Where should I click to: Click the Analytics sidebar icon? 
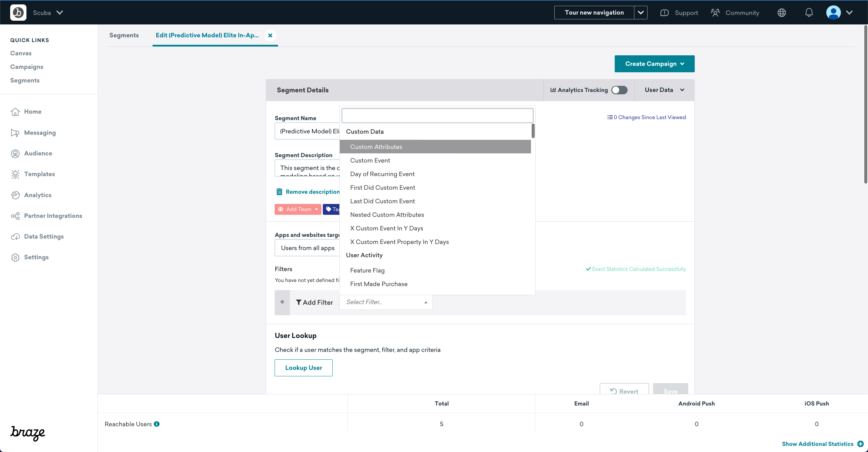[16, 195]
